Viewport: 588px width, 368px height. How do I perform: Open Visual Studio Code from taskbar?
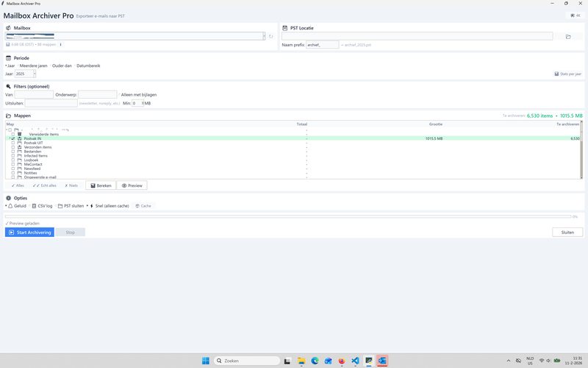[355, 361]
